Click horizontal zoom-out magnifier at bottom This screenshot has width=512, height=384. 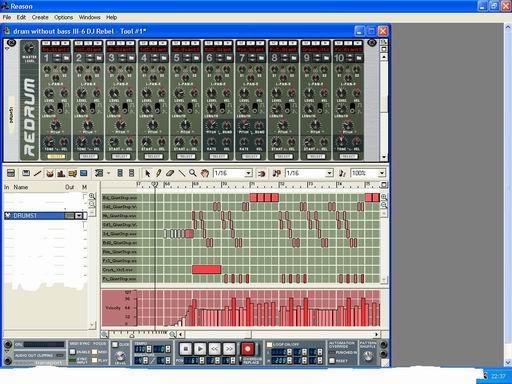coord(105,334)
